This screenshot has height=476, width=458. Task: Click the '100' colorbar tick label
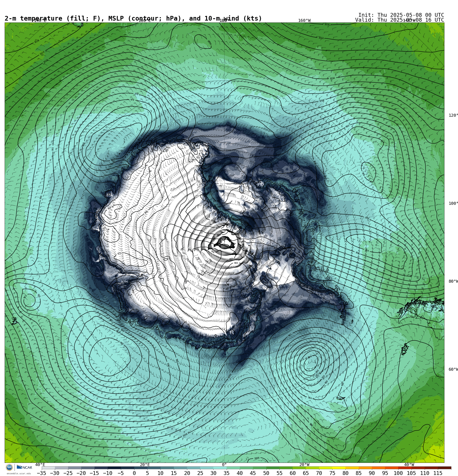(398, 473)
